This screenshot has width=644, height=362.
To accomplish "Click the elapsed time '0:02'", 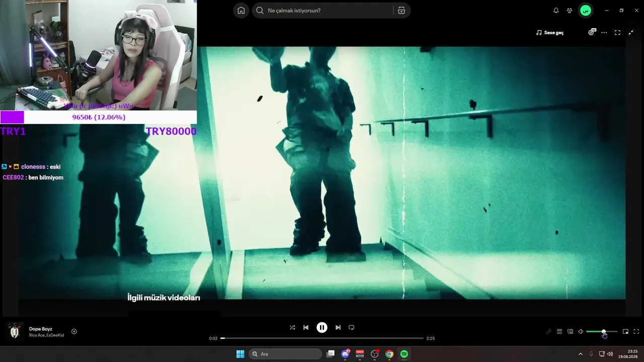I will pos(213,338).
